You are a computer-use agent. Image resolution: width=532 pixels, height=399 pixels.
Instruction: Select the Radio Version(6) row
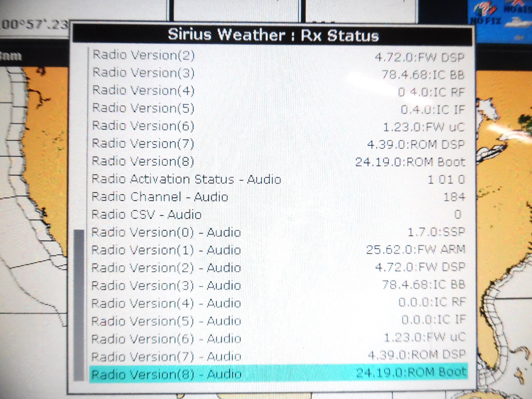pos(278,126)
